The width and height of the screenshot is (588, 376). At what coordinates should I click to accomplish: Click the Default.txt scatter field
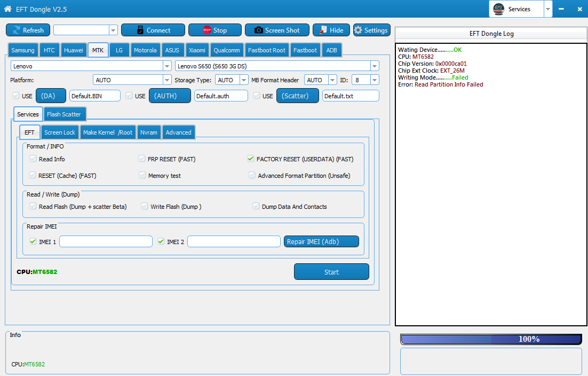tap(351, 96)
